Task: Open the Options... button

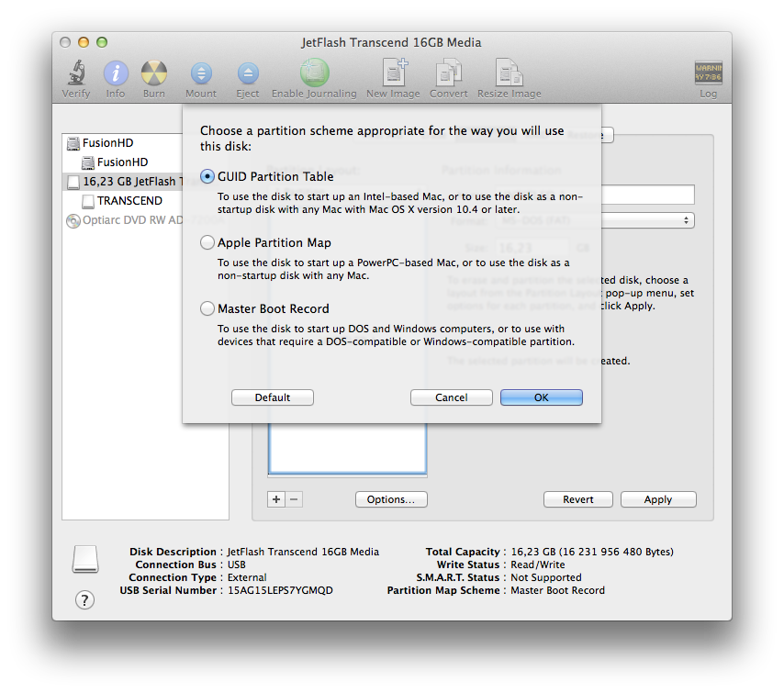Action: click(391, 499)
